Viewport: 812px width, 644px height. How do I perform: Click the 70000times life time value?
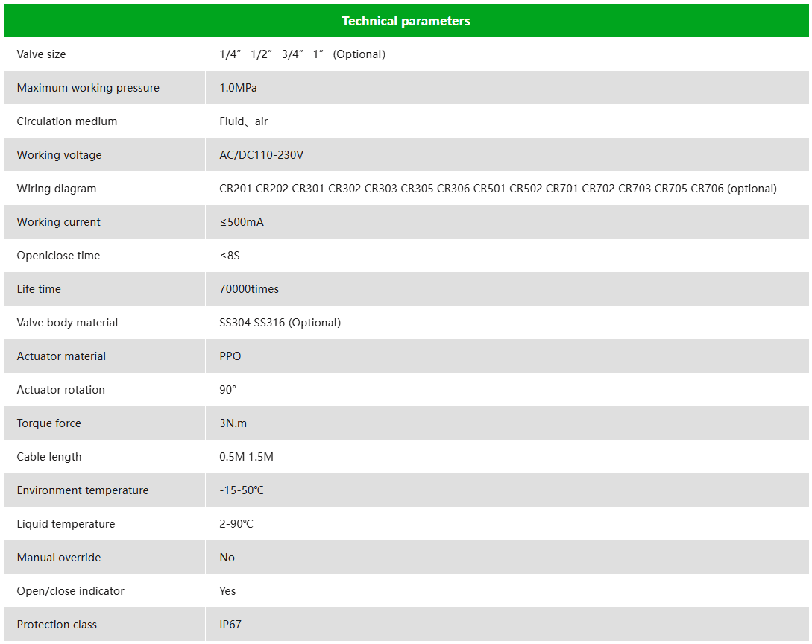tap(249, 289)
